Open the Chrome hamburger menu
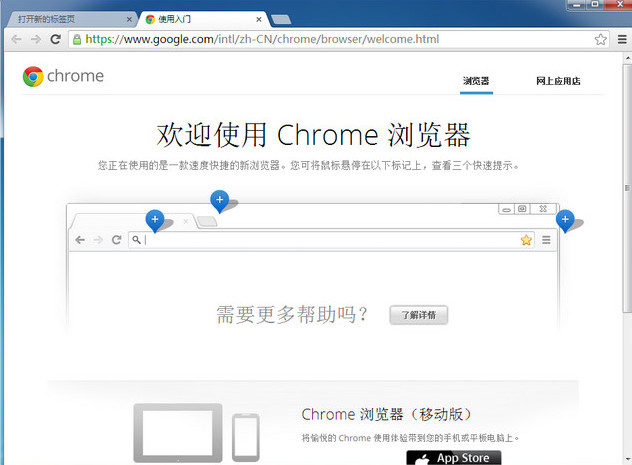Image resolution: width=632 pixels, height=465 pixels. 622,39
